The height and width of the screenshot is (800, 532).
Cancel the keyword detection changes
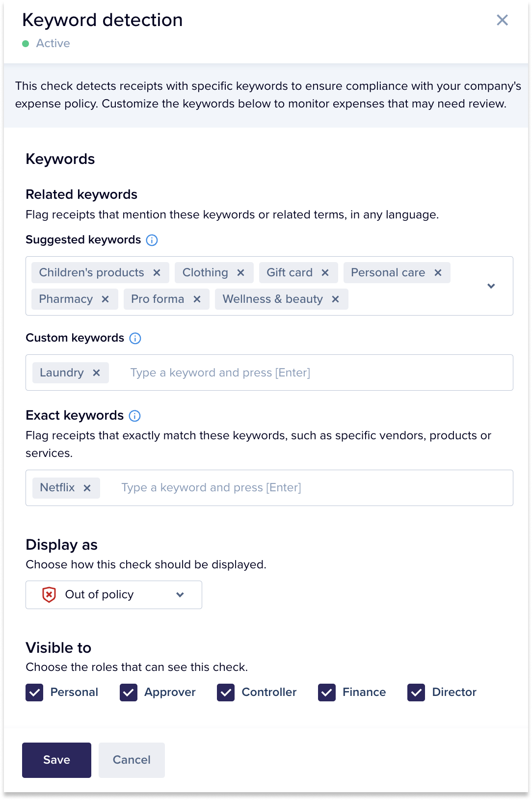132,760
